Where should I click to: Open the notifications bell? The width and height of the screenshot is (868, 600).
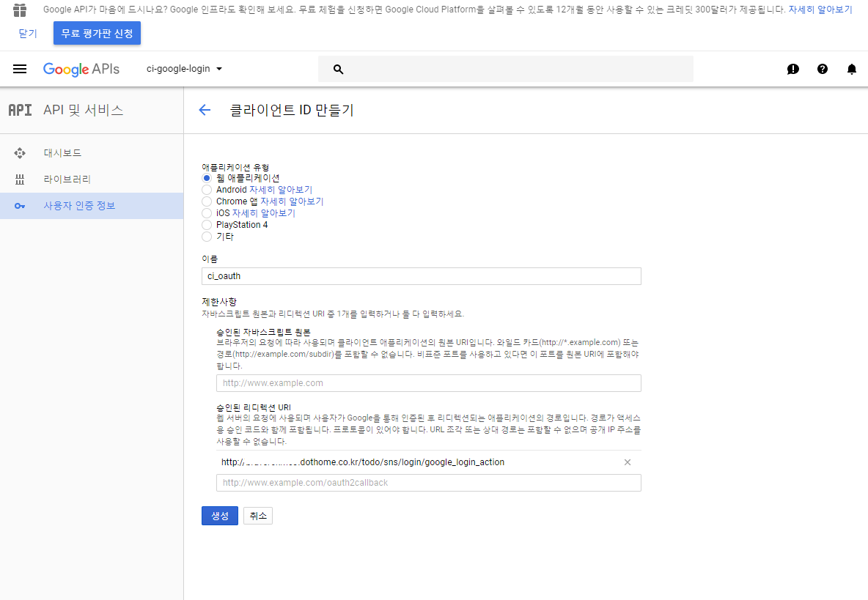coord(852,69)
